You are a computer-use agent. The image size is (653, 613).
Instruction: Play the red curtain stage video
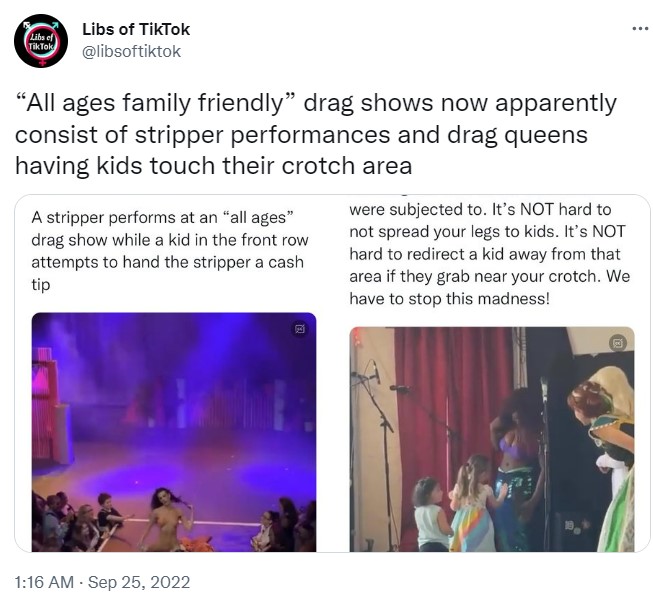492,439
